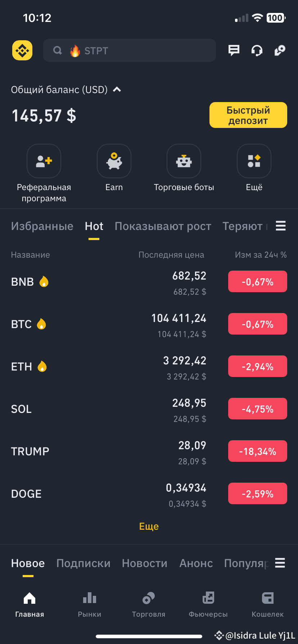Open the Фьючерсы futures icon
The height and width of the screenshot is (644, 298).
click(x=208, y=598)
